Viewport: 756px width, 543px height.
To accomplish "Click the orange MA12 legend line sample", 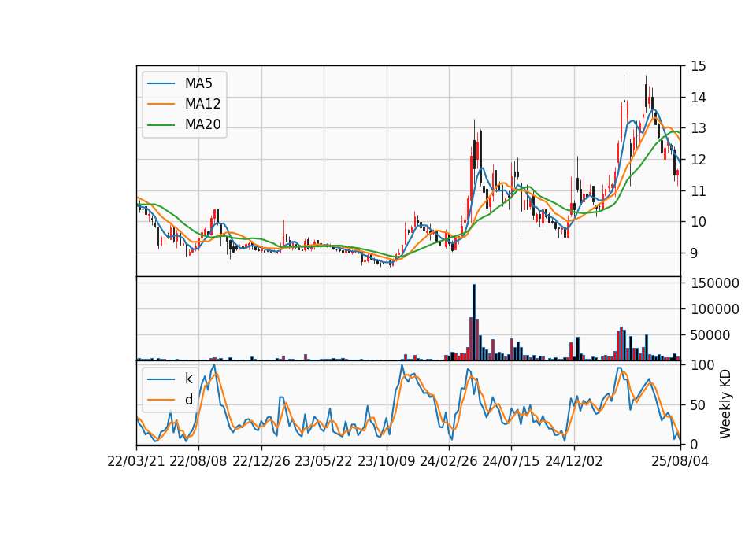I will click(161, 104).
